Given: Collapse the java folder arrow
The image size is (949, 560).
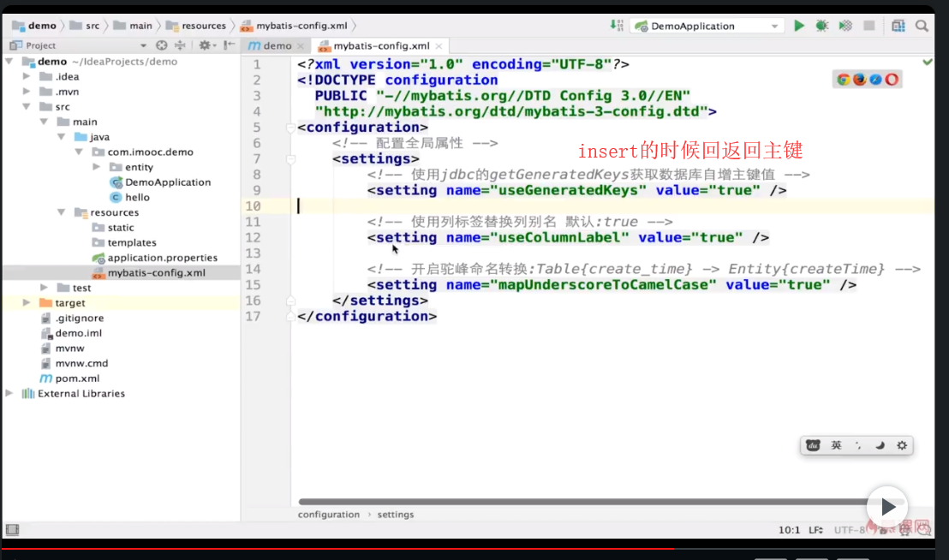Looking at the screenshot, I should 61,137.
